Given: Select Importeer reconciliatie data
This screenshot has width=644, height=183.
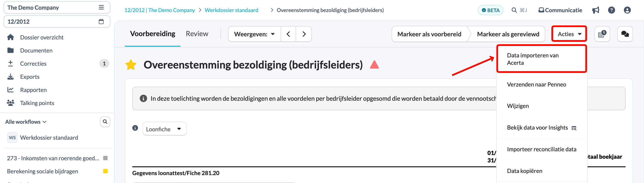Looking at the screenshot, I should click(541, 149).
